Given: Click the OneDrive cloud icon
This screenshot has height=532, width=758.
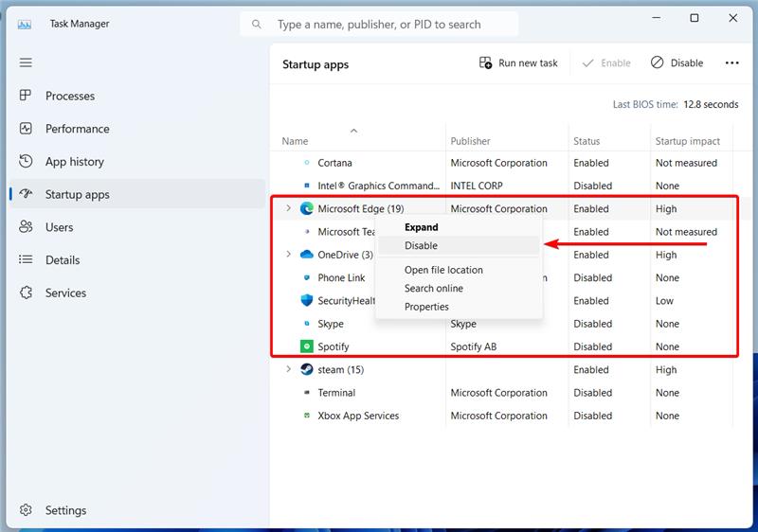Looking at the screenshot, I should click(306, 255).
